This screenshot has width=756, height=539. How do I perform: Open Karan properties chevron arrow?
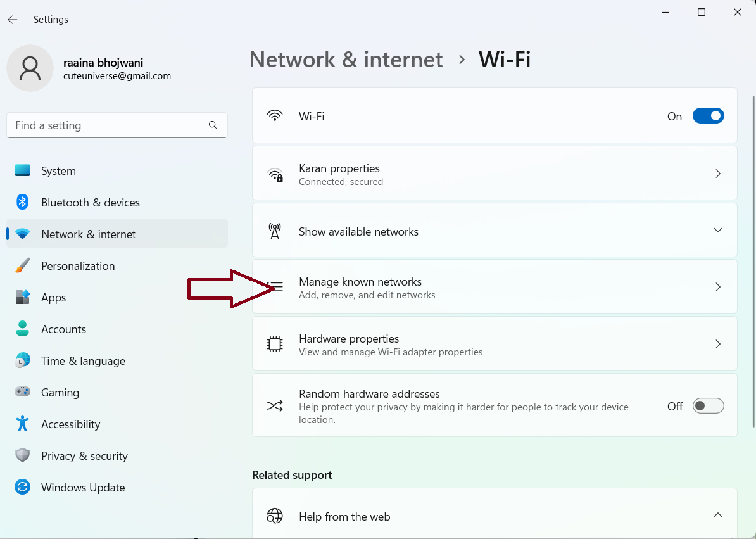tap(717, 174)
